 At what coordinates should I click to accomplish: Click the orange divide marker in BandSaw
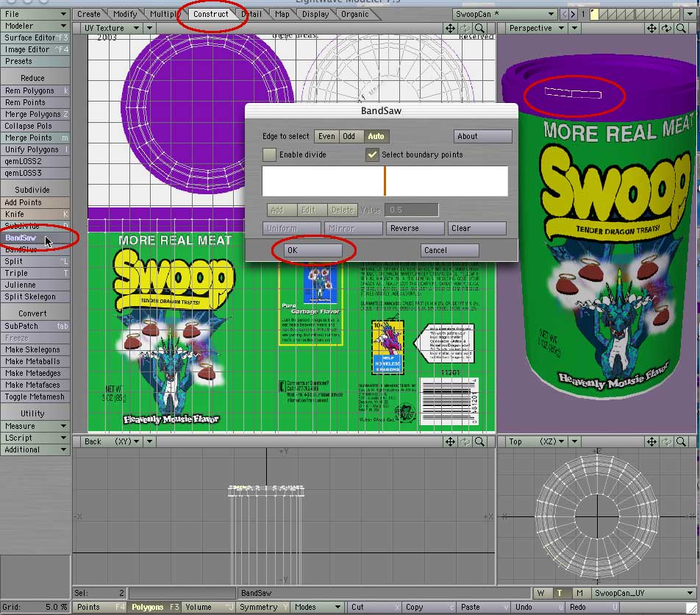click(x=385, y=181)
